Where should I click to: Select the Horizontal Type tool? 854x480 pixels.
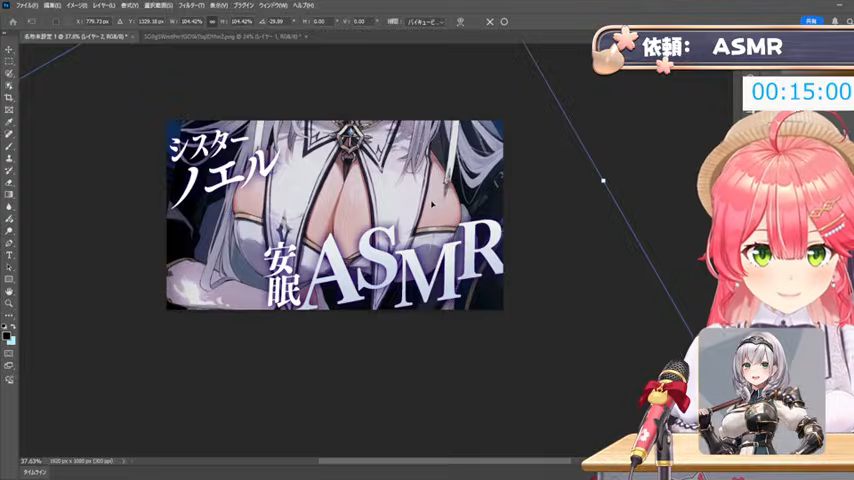click(x=9, y=255)
